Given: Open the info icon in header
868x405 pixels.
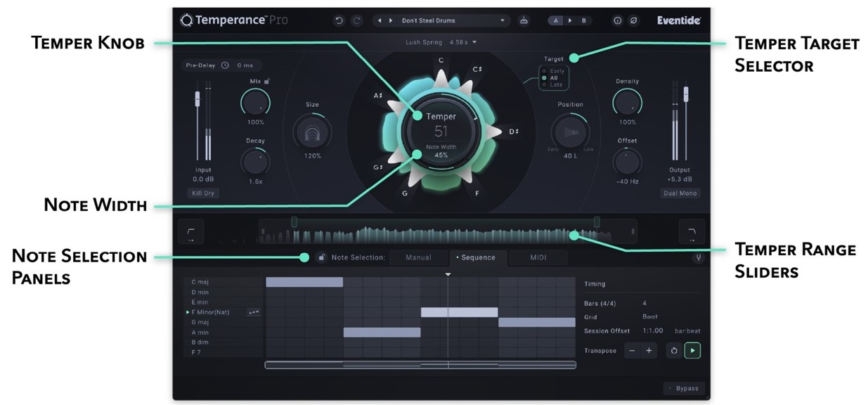Looking at the screenshot, I should [x=618, y=21].
